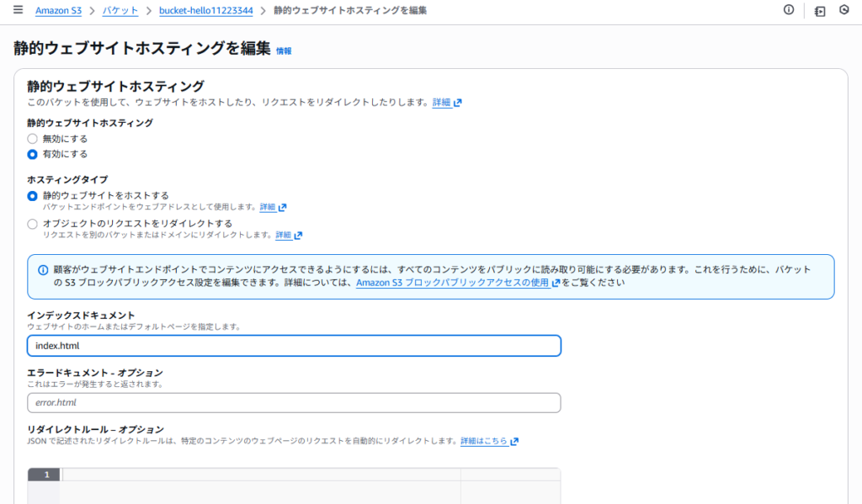Navigate to バケット breadcrumb
Image resolution: width=862 pixels, height=504 pixels.
coord(120,11)
